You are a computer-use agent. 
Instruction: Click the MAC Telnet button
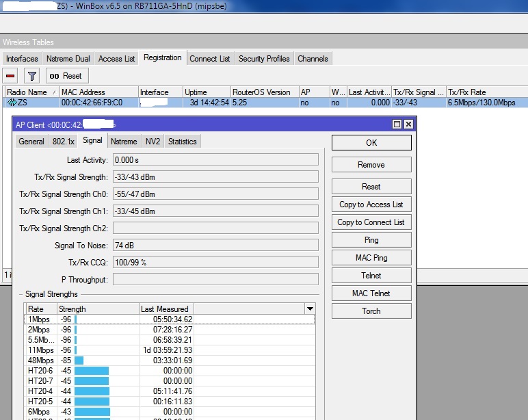tap(371, 293)
